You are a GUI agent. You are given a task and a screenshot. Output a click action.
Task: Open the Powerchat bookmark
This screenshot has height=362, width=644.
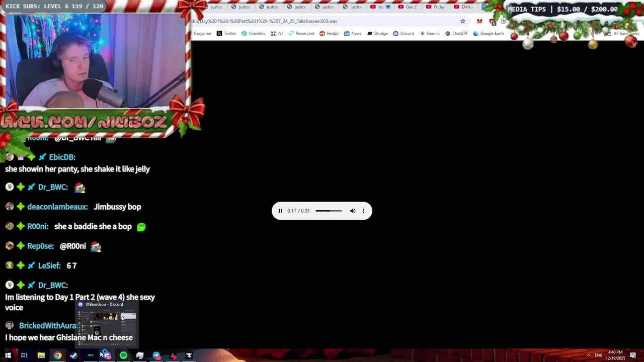coord(301,34)
